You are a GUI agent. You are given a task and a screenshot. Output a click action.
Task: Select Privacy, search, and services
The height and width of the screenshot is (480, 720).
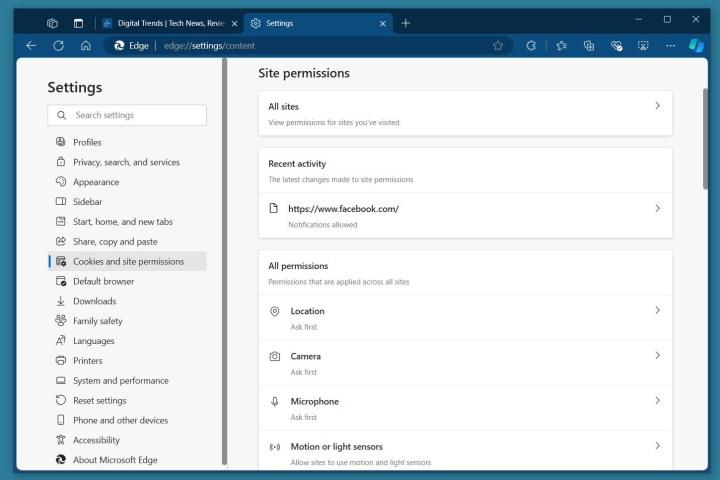(x=126, y=162)
